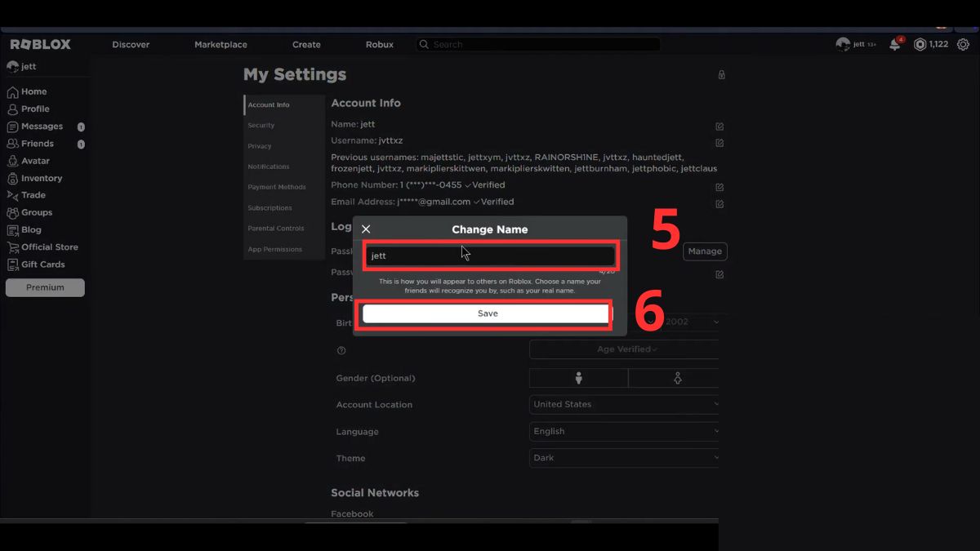Edit the Username with pencil icon

pos(719,143)
